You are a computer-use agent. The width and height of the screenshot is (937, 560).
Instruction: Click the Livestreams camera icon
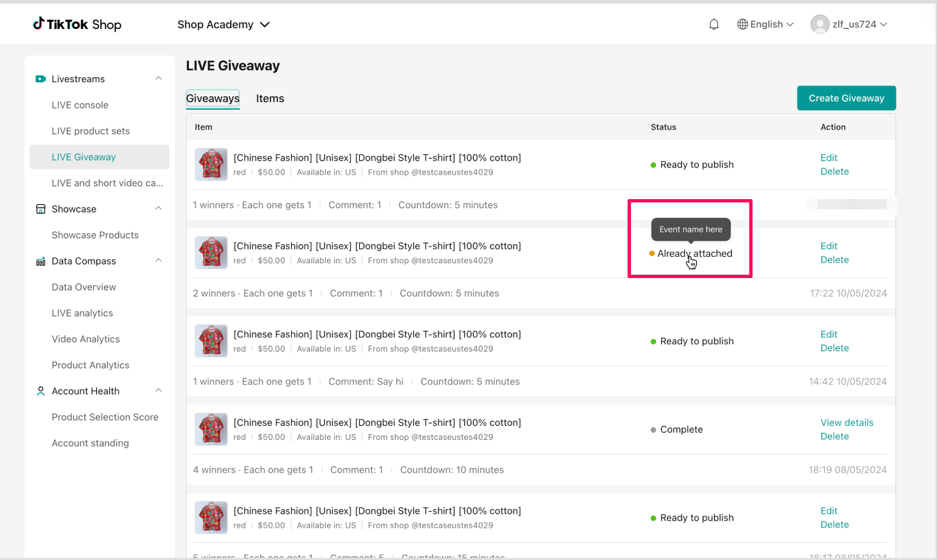(40, 79)
